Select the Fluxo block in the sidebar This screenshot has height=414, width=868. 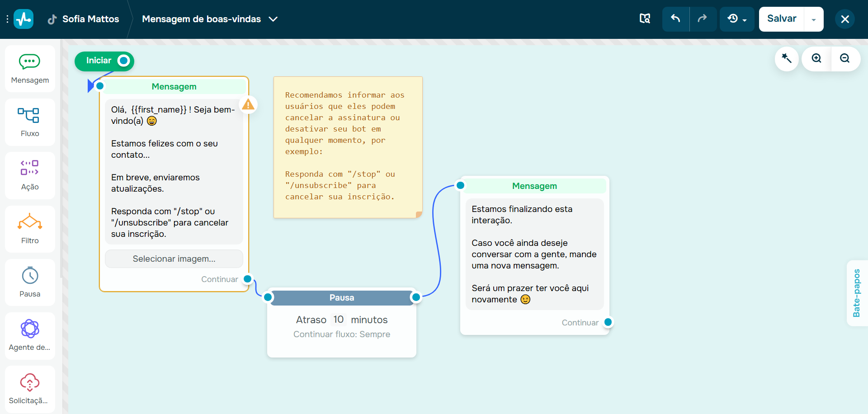click(29, 122)
